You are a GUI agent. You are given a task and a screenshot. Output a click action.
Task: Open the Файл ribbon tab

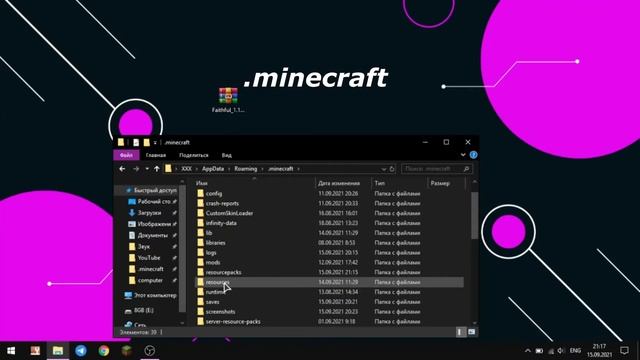126,155
